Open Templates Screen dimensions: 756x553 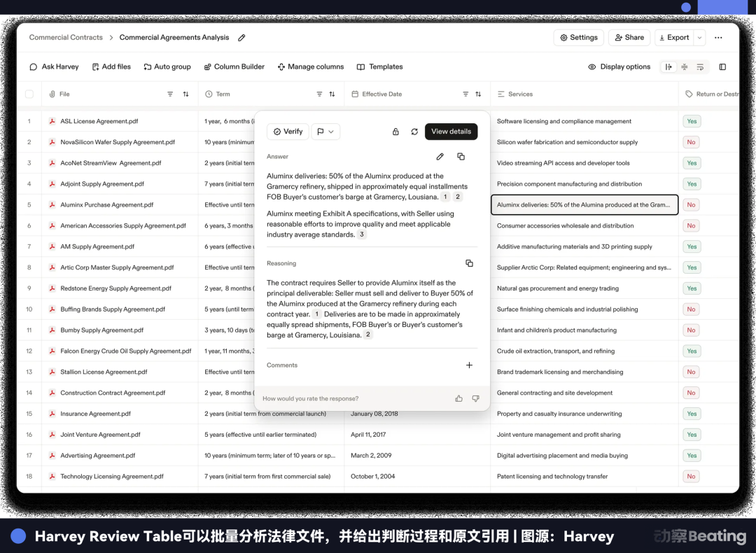coord(380,66)
